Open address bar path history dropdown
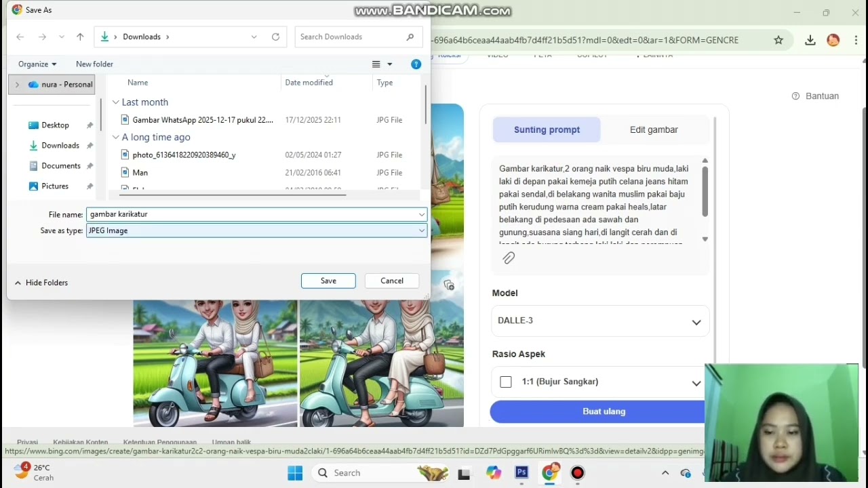Screen dimensions: 868x488 pyautogui.click(x=254, y=37)
